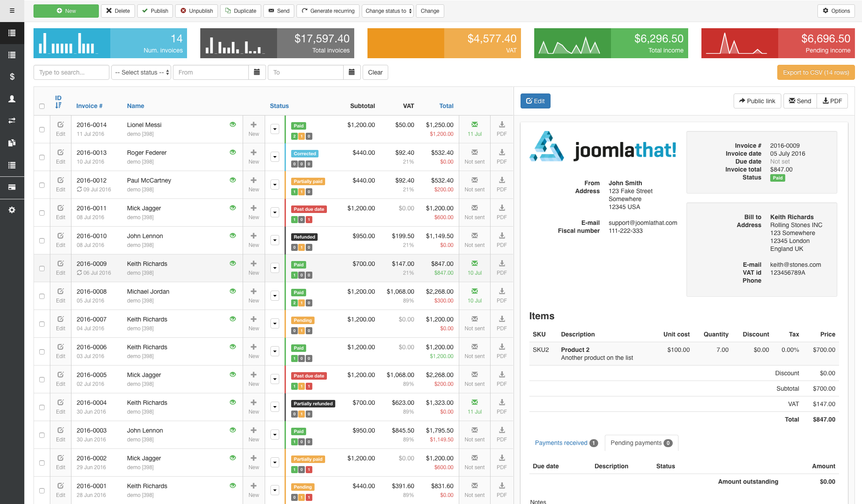Open the To date calendar picker

[352, 72]
